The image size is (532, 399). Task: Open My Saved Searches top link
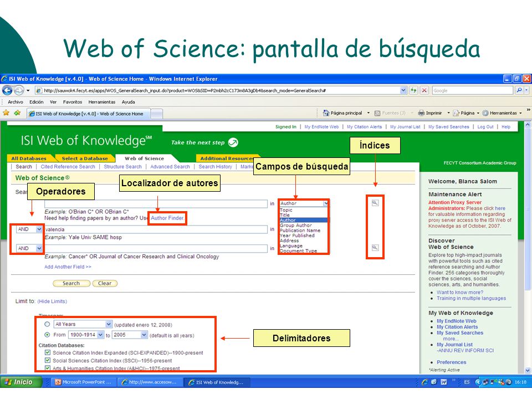pos(448,126)
